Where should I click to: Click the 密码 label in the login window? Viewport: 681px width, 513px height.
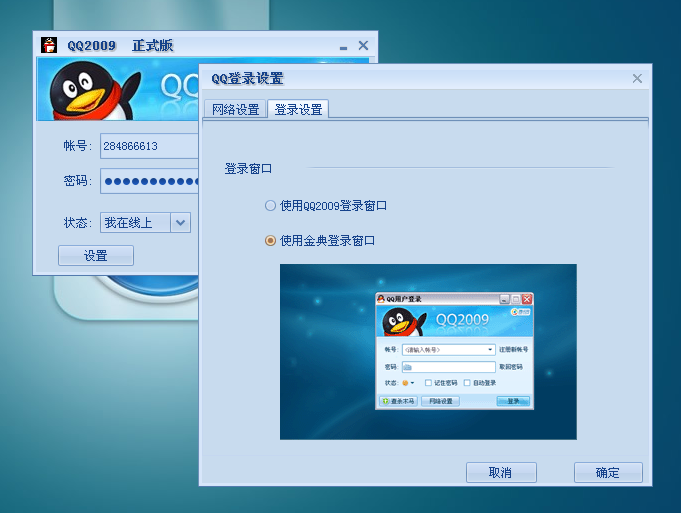tap(77, 180)
